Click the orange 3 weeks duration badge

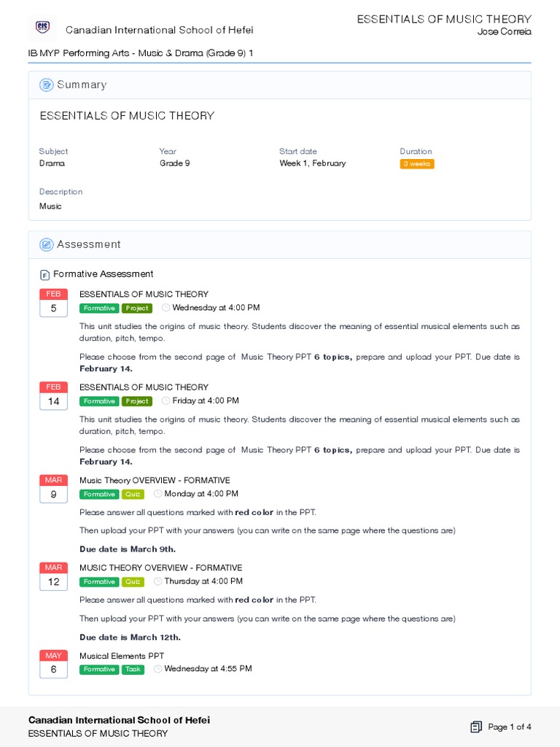pyautogui.click(x=417, y=164)
